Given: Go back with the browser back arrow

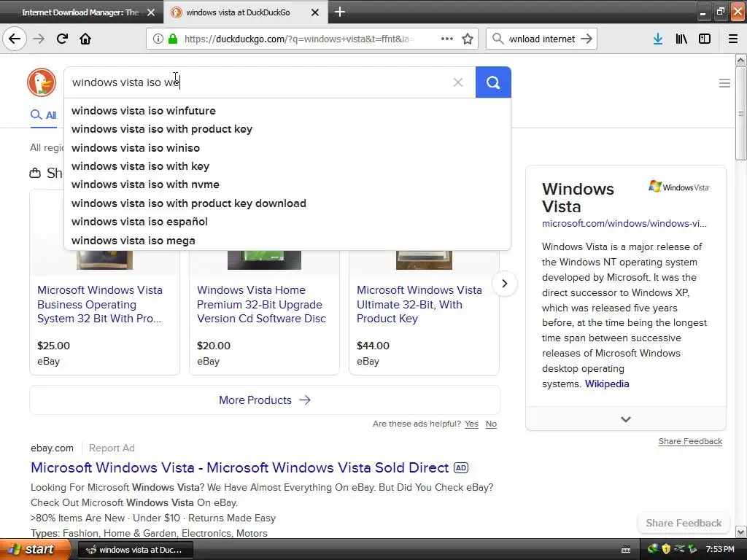Looking at the screenshot, I should [x=15, y=39].
